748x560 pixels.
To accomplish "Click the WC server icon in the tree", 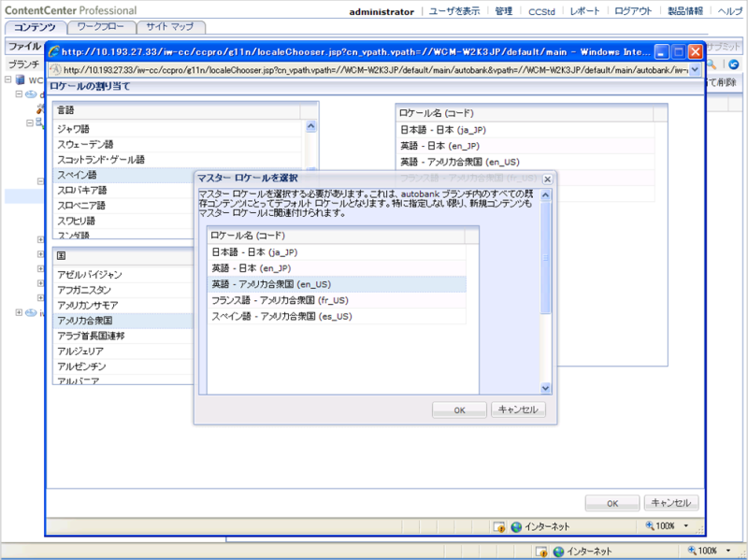I will click(x=21, y=80).
